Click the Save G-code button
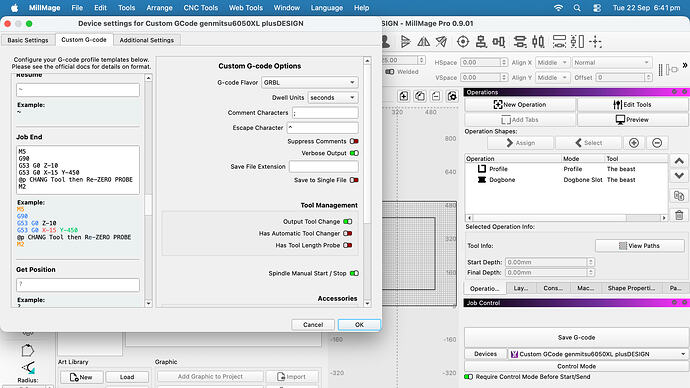 (x=576, y=337)
